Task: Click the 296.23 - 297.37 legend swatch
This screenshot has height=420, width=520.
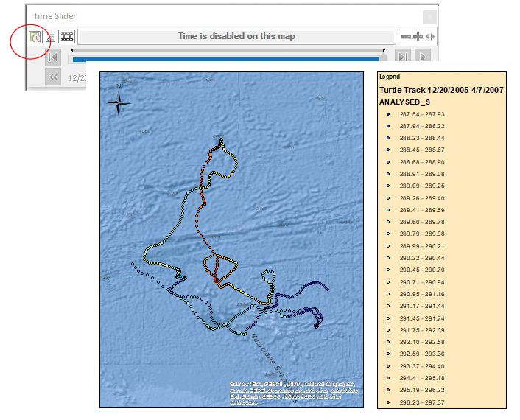Action: pos(387,403)
